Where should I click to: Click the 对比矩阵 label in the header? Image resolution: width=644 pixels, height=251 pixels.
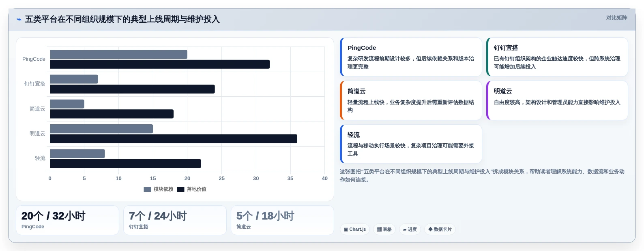point(616,18)
